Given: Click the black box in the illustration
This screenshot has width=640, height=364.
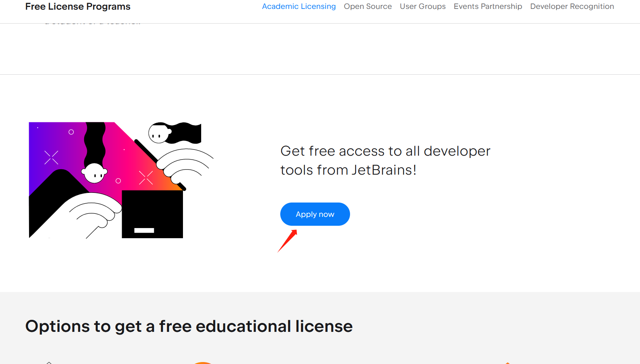Looking at the screenshot, I should [152, 214].
